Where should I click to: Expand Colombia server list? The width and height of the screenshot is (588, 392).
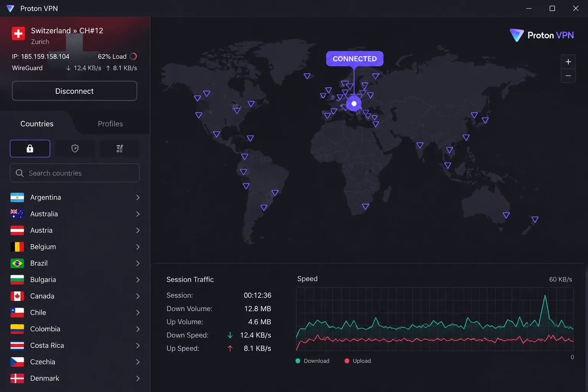[138, 329]
